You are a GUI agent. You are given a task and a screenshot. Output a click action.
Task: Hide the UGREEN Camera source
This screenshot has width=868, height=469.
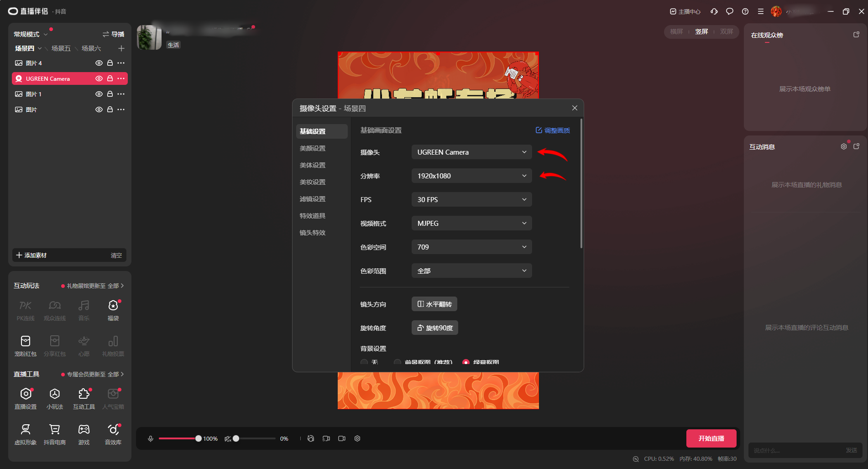coord(99,78)
